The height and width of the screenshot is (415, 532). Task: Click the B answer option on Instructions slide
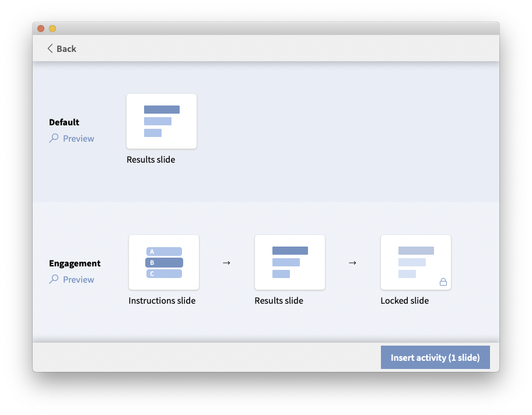pos(164,262)
